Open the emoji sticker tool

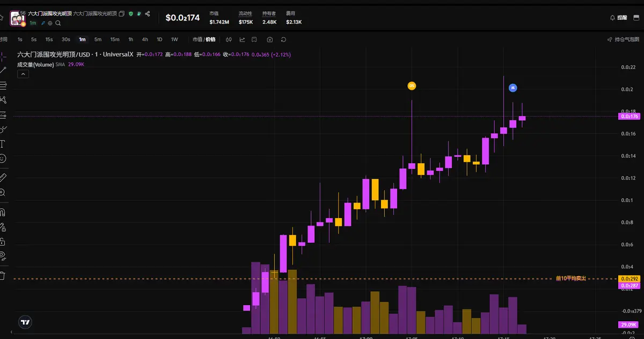3,158
